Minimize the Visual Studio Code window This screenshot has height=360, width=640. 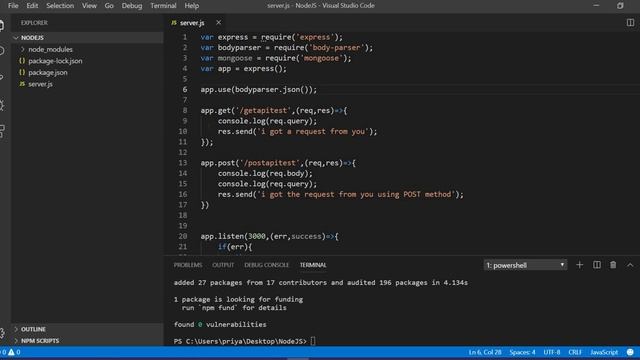tap(596, 5)
